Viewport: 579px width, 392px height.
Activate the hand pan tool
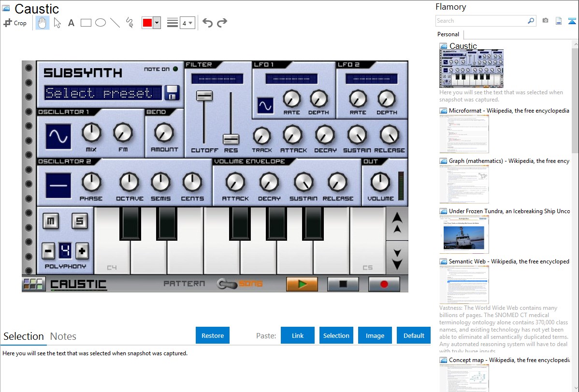tap(43, 23)
